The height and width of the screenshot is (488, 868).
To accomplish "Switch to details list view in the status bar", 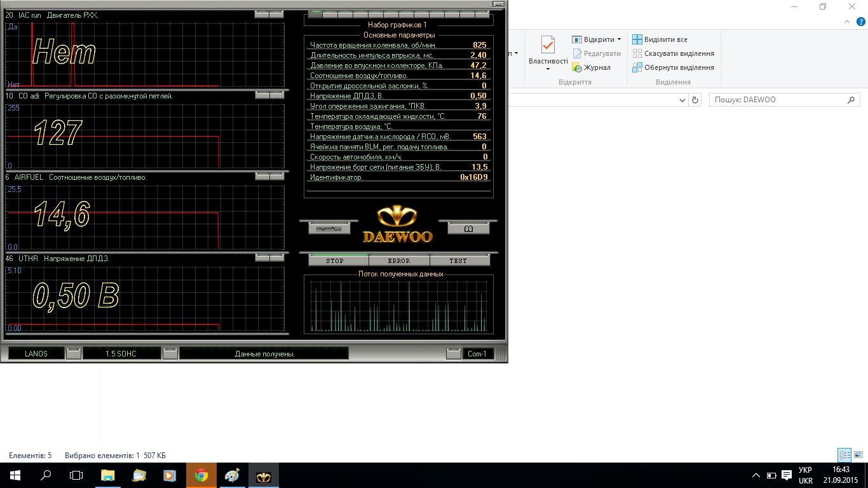I will point(844,455).
